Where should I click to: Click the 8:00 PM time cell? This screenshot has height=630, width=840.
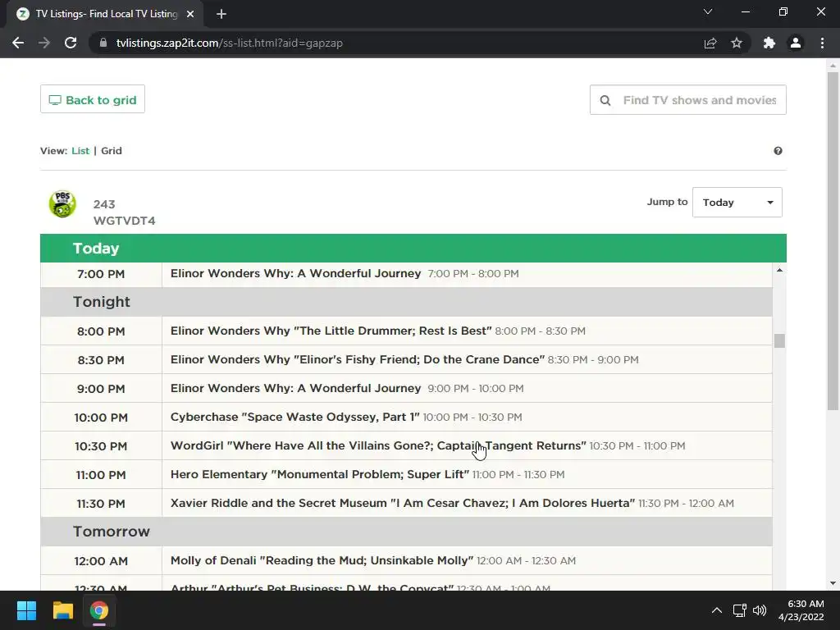101,331
